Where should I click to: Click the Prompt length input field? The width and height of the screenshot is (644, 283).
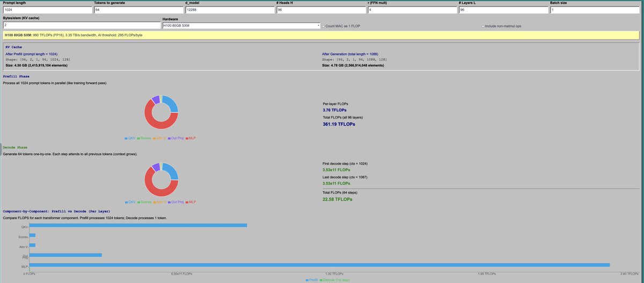tap(47, 10)
